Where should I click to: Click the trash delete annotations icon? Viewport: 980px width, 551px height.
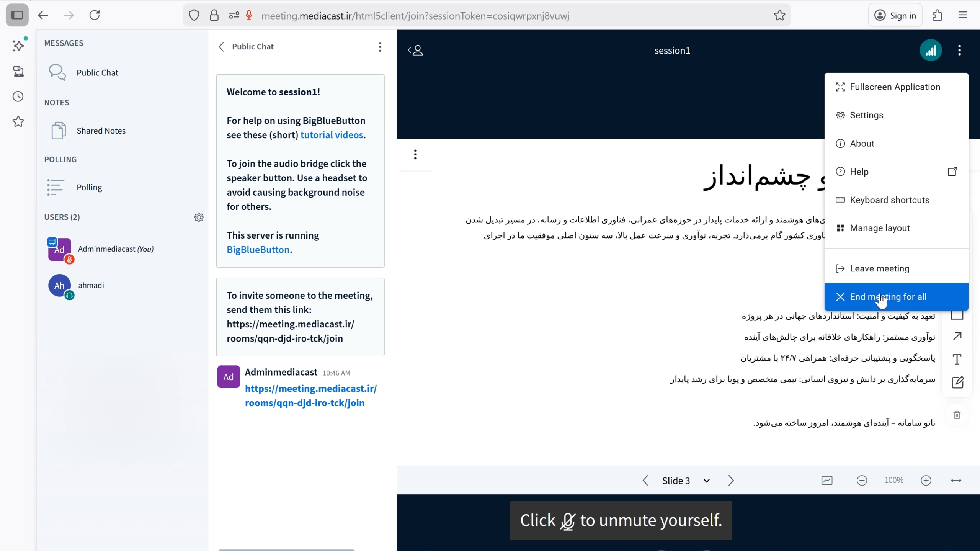coord(957,415)
